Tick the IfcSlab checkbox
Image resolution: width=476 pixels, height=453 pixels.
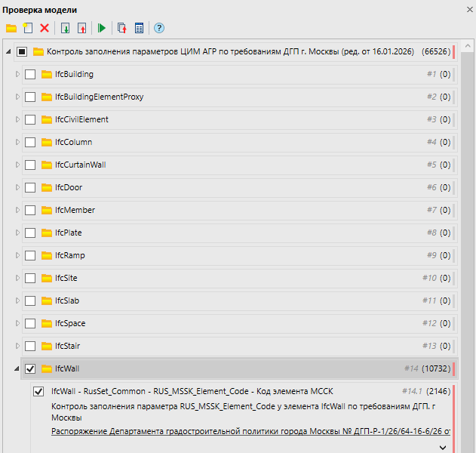30,300
